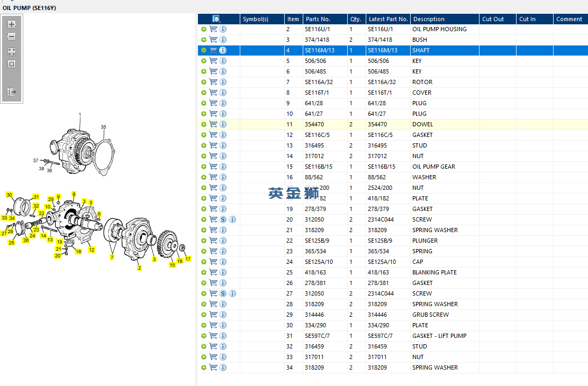The width and height of the screenshot is (588, 386).
Task: Add PLUNGER SE125B/9 to the cart
Action: pyautogui.click(x=213, y=241)
